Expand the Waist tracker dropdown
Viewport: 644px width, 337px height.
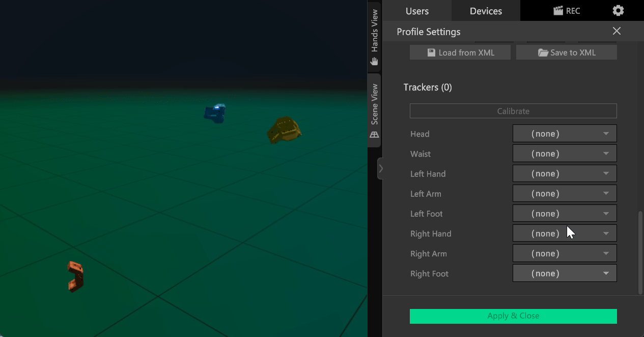coord(565,153)
